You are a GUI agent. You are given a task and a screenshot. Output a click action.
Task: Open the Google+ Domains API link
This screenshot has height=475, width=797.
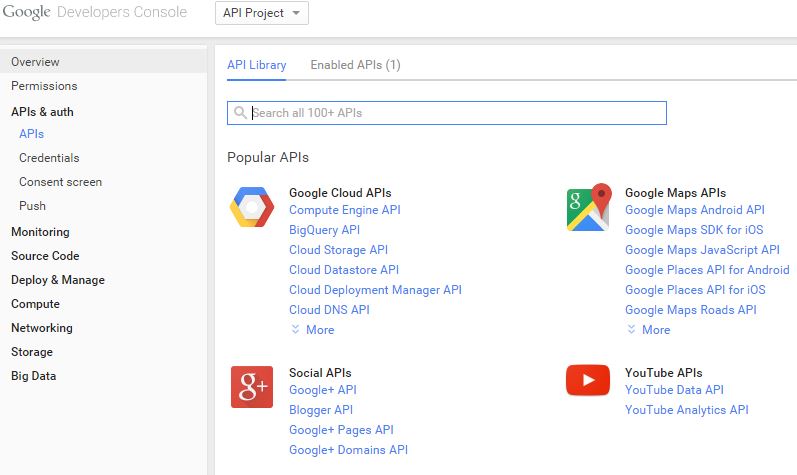[349, 450]
